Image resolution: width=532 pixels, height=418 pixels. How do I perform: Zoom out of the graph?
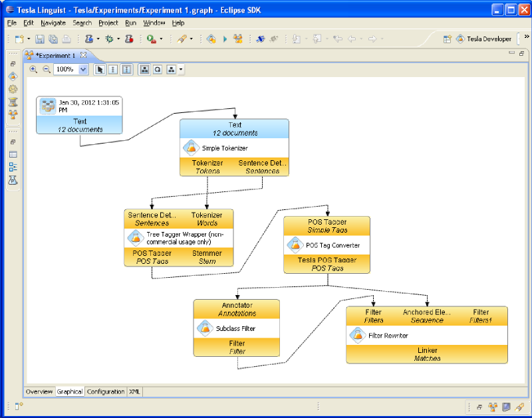[47, 70]
